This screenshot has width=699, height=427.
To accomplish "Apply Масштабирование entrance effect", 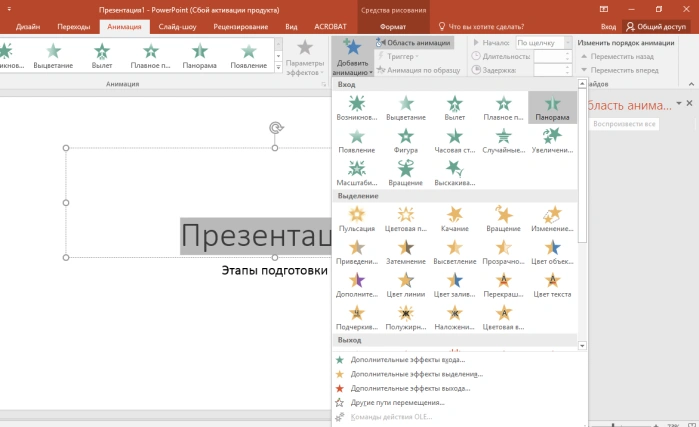I will (x=357, y=173).
